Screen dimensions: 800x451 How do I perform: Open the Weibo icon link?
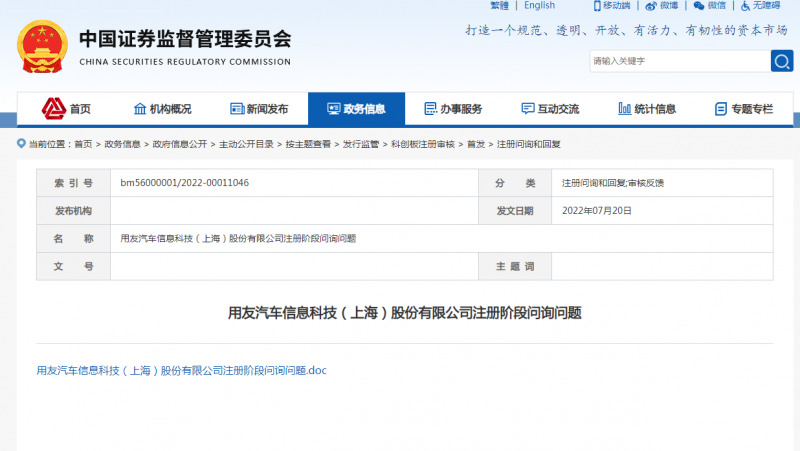[x=651, y=6]
